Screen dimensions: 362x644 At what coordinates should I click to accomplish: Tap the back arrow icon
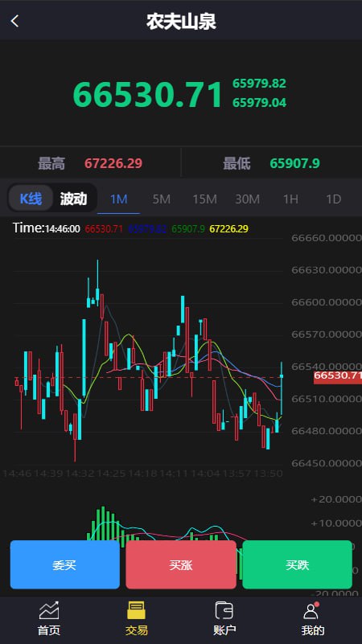(14, 21)
